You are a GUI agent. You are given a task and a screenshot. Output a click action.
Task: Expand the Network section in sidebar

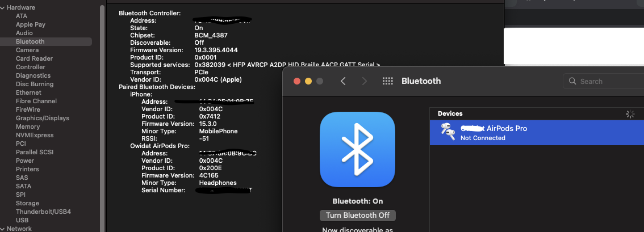click(x=2, y=229)
